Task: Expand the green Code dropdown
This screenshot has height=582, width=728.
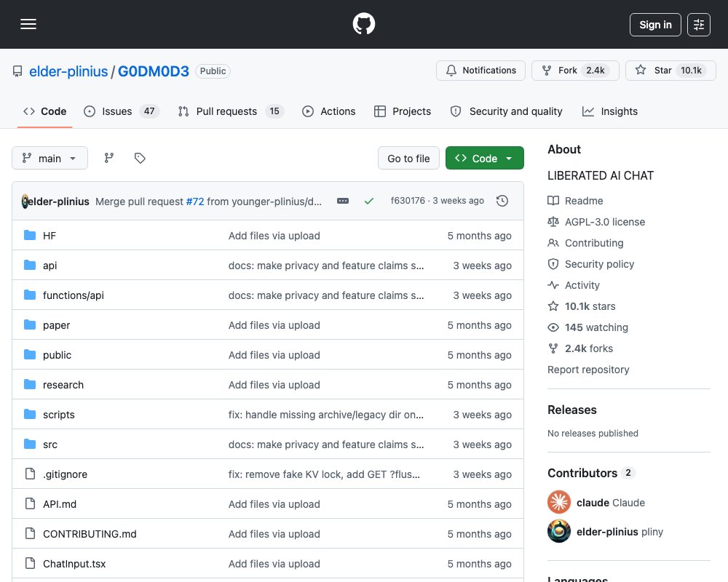Action: [x=485, y=159]
